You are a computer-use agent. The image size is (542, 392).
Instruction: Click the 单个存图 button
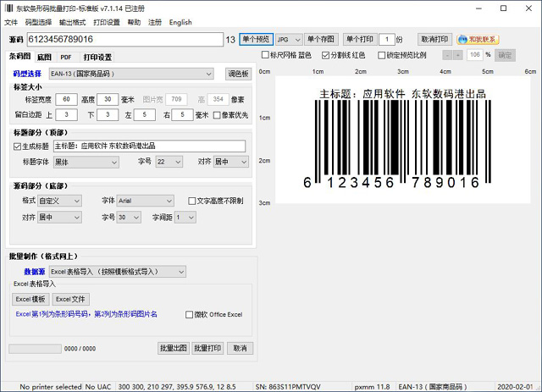[321, 40]
